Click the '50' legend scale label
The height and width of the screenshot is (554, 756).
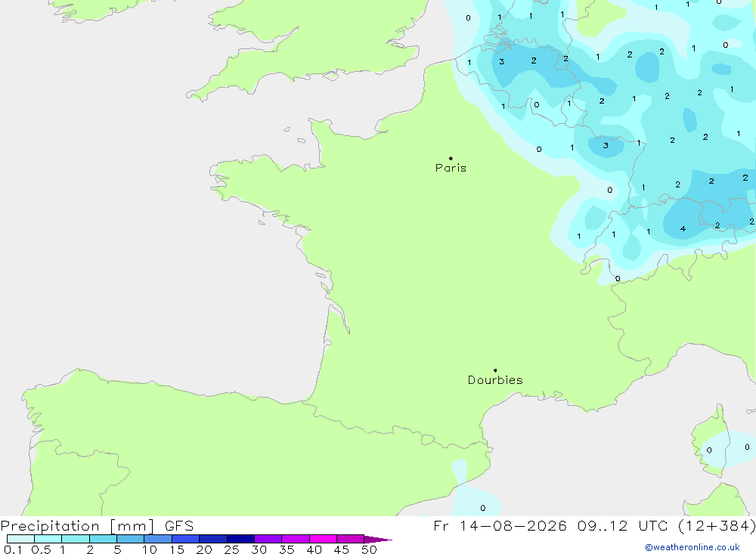coord(370,549)
